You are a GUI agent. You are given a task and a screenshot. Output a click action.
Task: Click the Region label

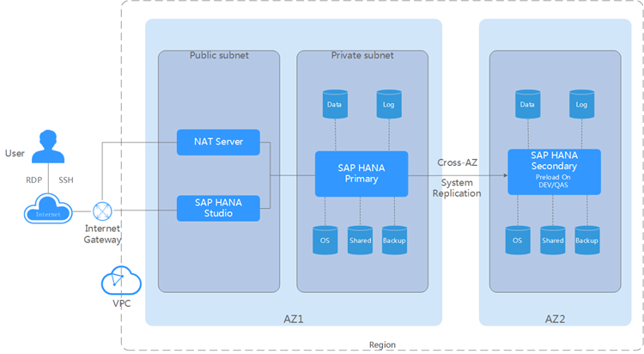(382, 345)
